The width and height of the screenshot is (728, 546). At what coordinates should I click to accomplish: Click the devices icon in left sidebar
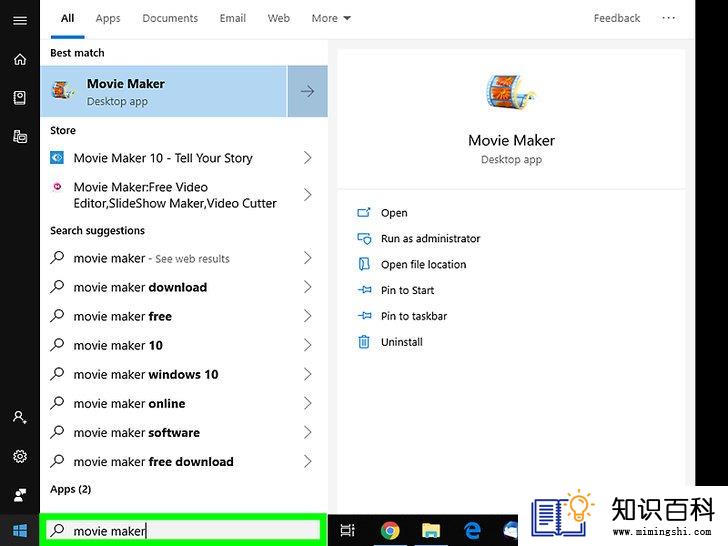[x=20, y=136]
